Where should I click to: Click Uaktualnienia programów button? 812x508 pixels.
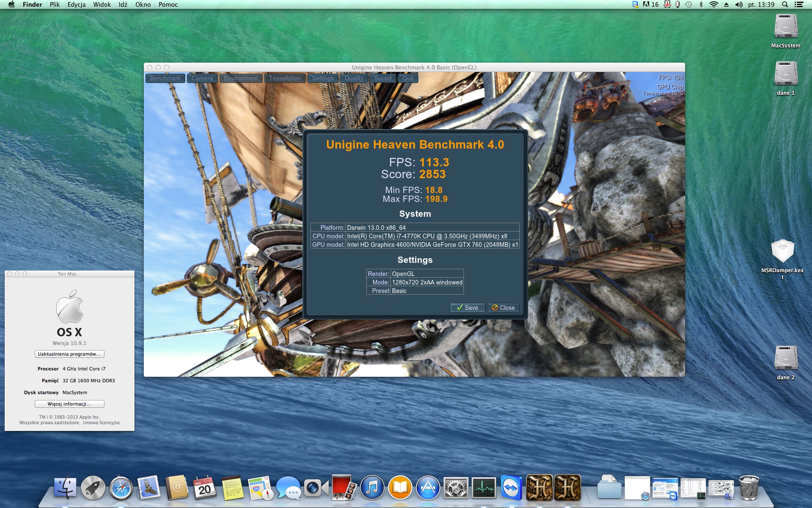tap(69, 354)
